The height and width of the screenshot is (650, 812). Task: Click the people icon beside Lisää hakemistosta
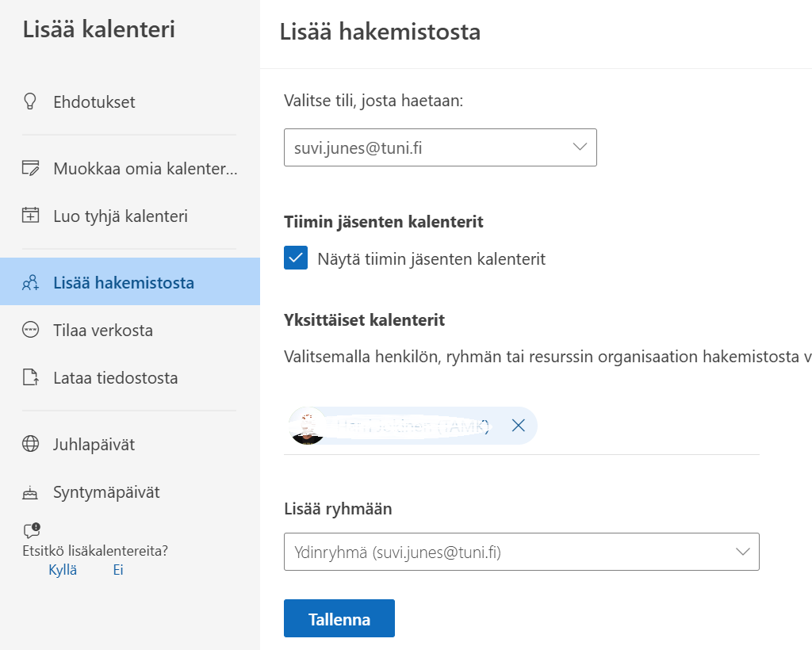pos(31,282)
